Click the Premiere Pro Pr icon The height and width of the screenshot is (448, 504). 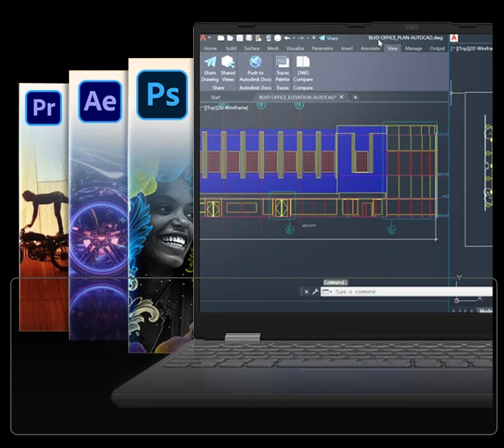44,108
